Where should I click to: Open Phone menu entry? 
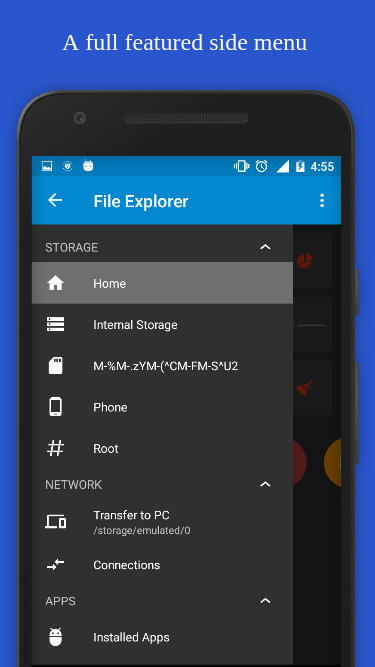(x=162, y=407)
